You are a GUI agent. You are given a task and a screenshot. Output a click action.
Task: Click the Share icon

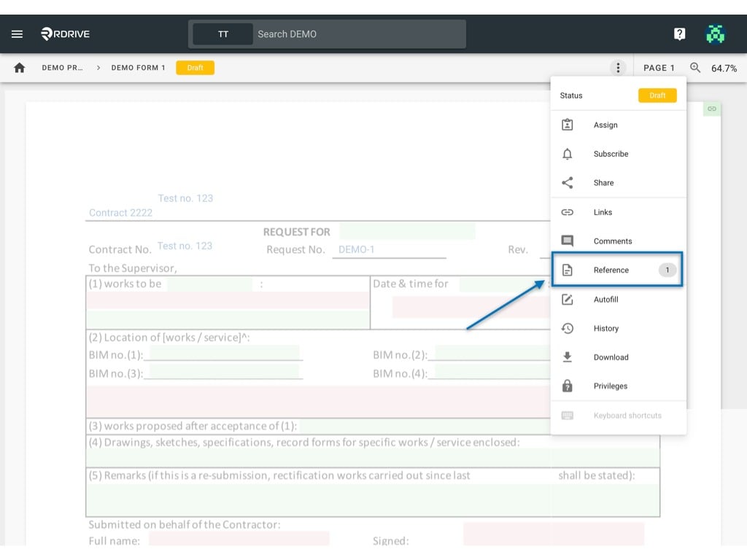click(x=567, y=183)
